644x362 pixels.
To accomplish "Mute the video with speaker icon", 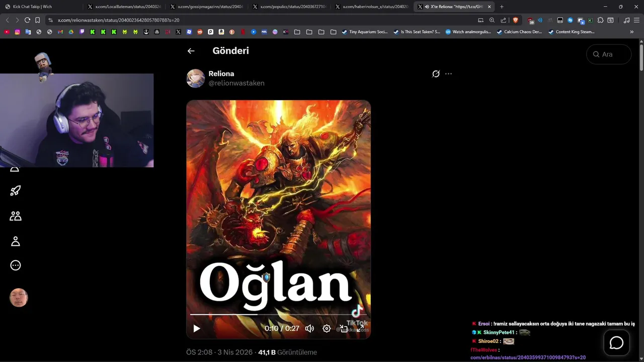I will click(x=309, y=328).
